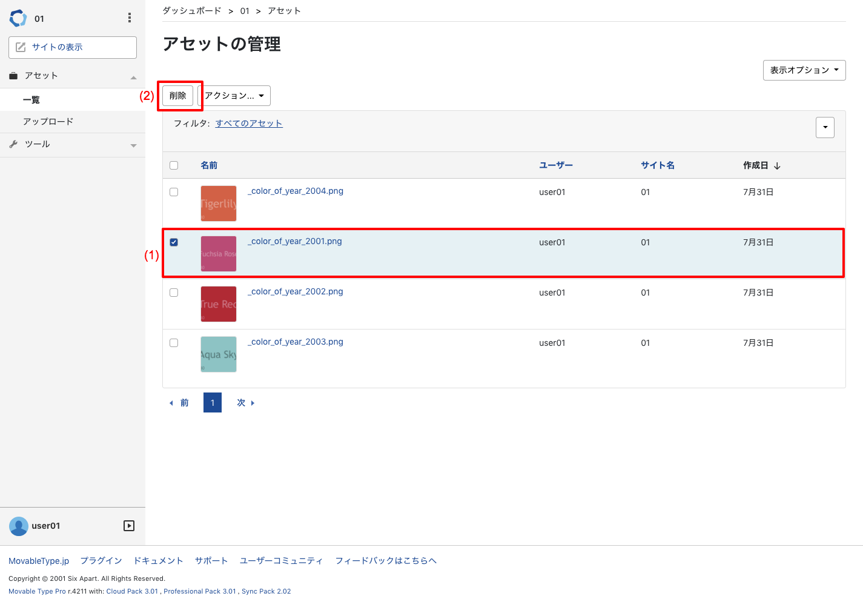The width and height of the screenshot is (863, 616).
Task: Sort by the サイト名 column header
Action: 658,165
